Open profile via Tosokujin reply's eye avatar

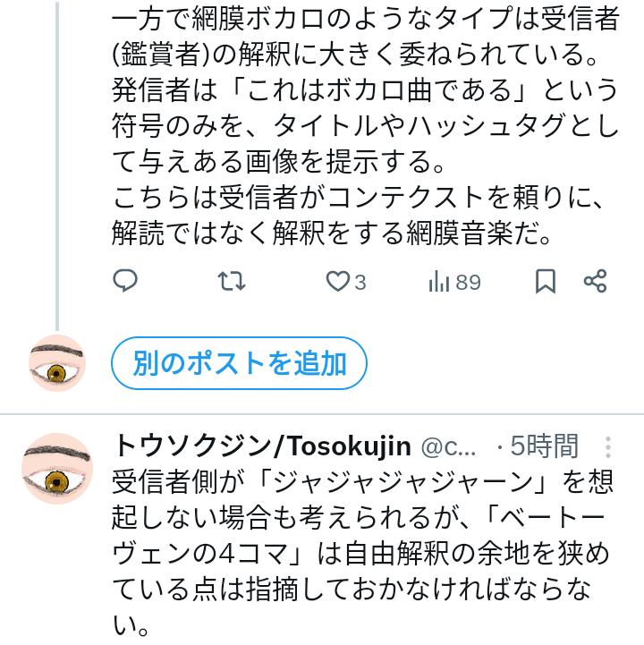57,470
